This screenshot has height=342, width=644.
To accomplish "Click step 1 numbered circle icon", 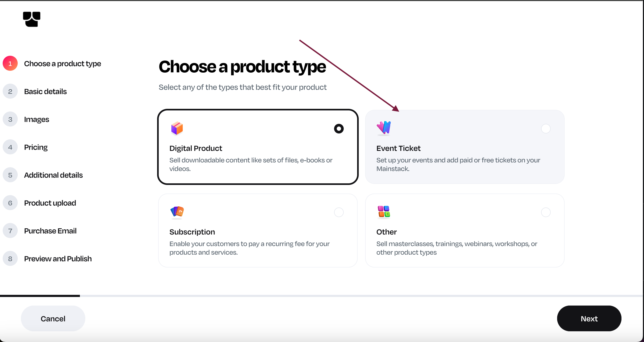I will (x=10, y=64).
